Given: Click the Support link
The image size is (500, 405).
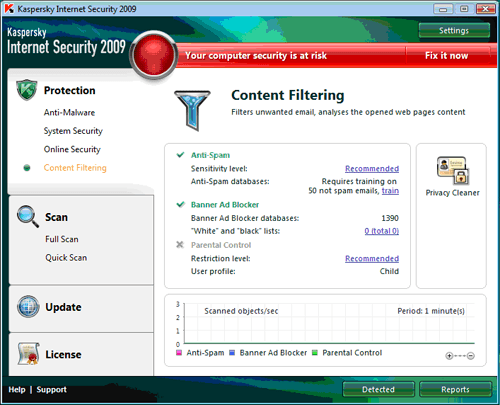Looking at the screenshot, I should click(52, 390).
